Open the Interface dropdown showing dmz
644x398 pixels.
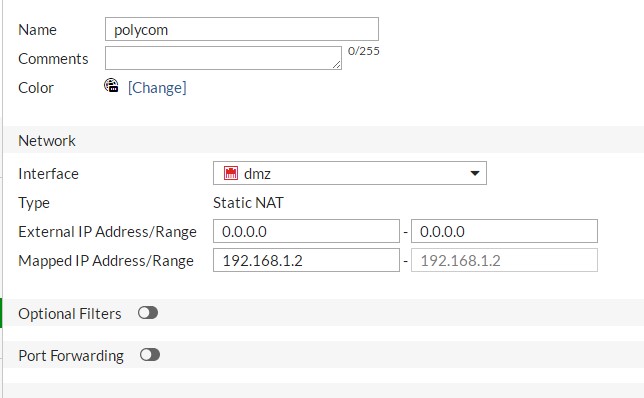click(x=350, y=173)
